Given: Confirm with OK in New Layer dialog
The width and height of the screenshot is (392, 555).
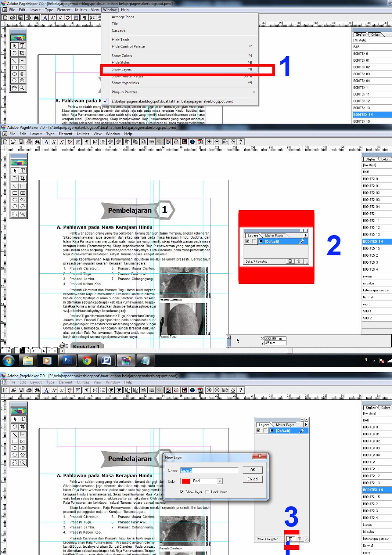Looking at the screenshot, I should click(253, 470).
